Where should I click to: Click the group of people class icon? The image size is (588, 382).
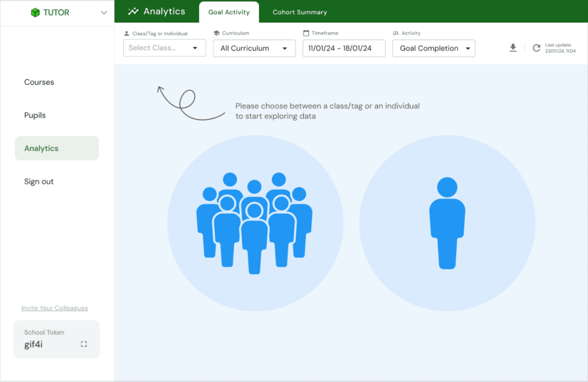coord(255,223)
